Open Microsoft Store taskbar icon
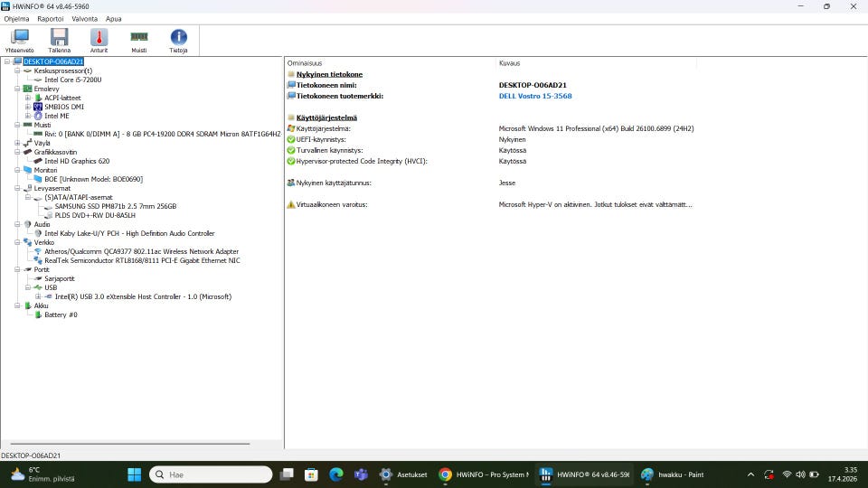The height and width of the screenshot is (488, 868). (x=311, y=474)
